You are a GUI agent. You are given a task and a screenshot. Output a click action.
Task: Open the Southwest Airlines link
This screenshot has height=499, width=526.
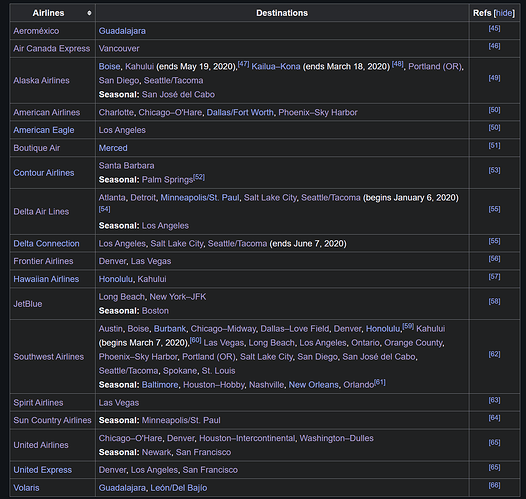pos(49,357)
